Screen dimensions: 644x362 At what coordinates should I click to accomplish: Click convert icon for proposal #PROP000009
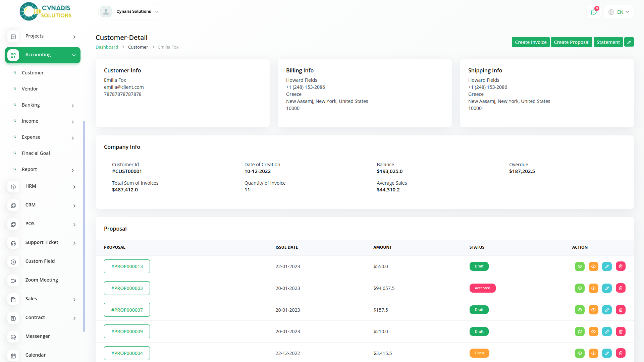580,331
